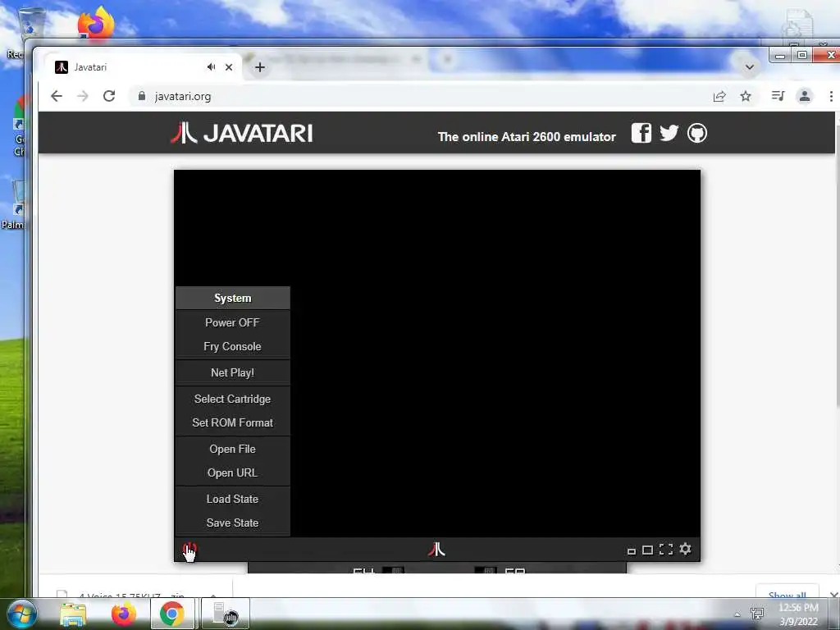The height and width of the screenshot is (630, 840).
Task: Select Save State
Action: click(232, 523)
